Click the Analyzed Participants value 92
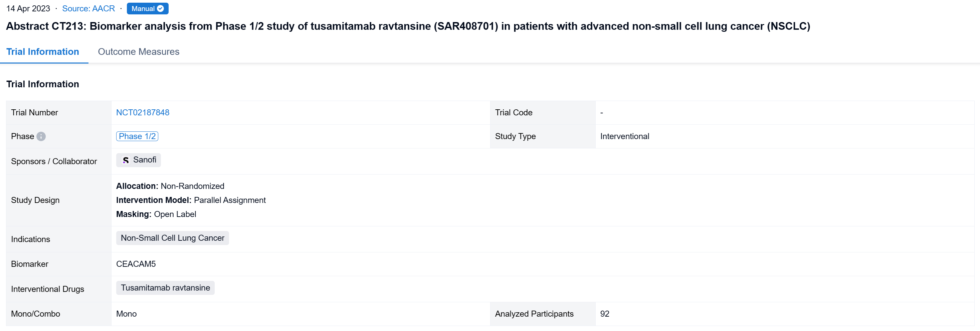The height and width of the screenshot is (331, 980). pyautogui.click(x=604, y=314)
